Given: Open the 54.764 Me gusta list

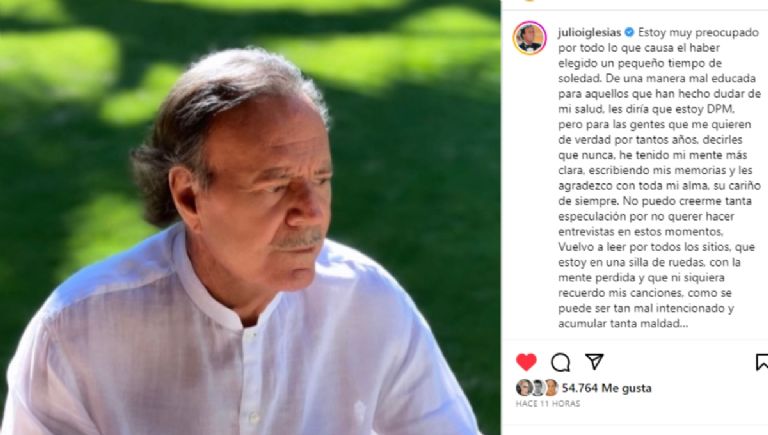Looking at the screenshot, I should click(606, 388).
